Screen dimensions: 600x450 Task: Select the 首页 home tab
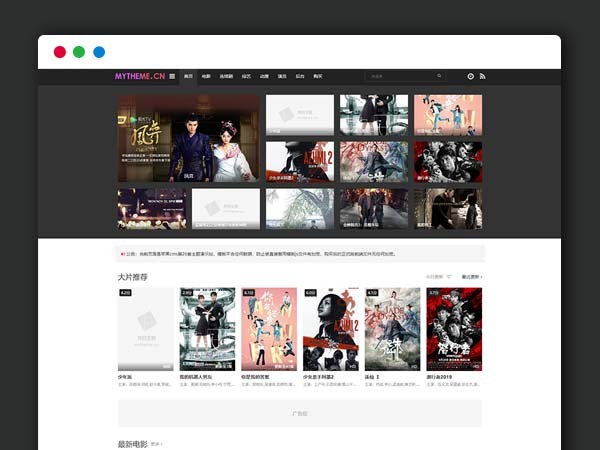[x=188, y=76]
